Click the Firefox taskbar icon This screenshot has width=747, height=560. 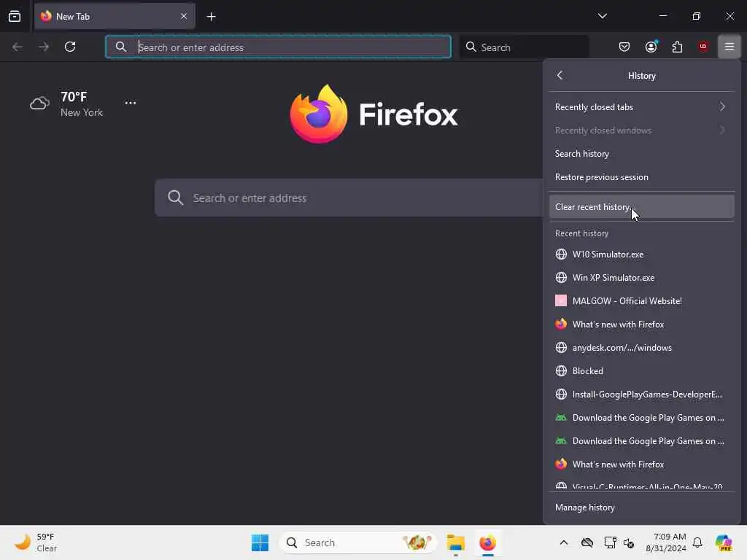487,542
